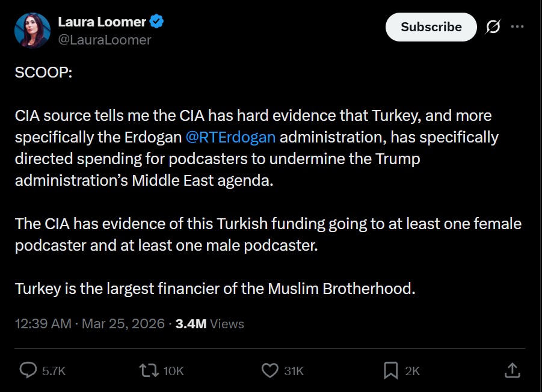This screenshot has height=392, width=542.
Task: Follow the @RTErdogan mention link
Action: [x=230, y=137]
